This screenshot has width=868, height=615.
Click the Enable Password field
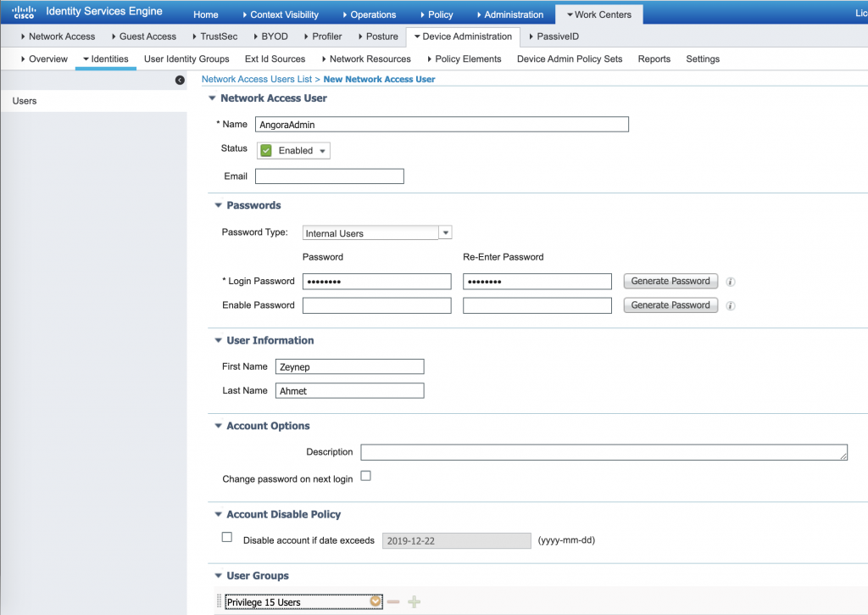(377, 306)
